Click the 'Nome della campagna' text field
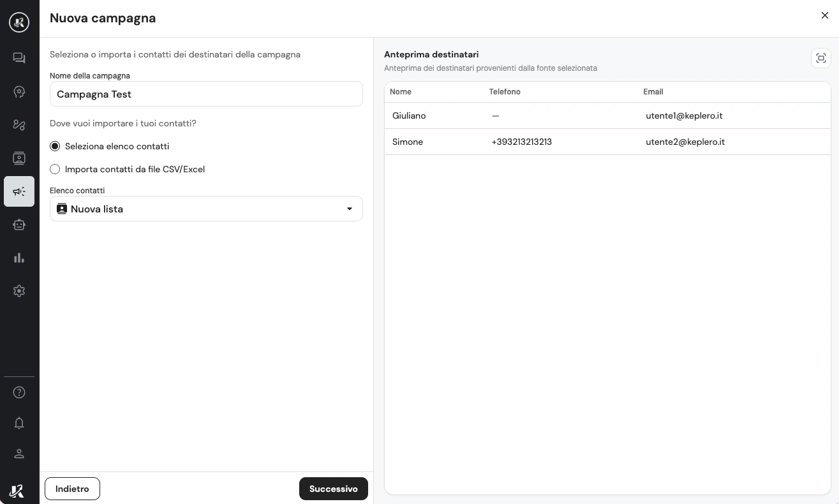 tap(206, 94)
